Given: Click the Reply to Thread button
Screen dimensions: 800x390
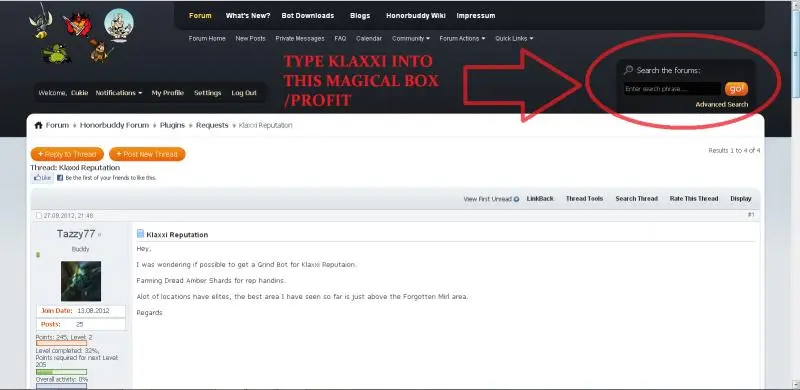Looking at the screenshot, I should tap(67, 154).
